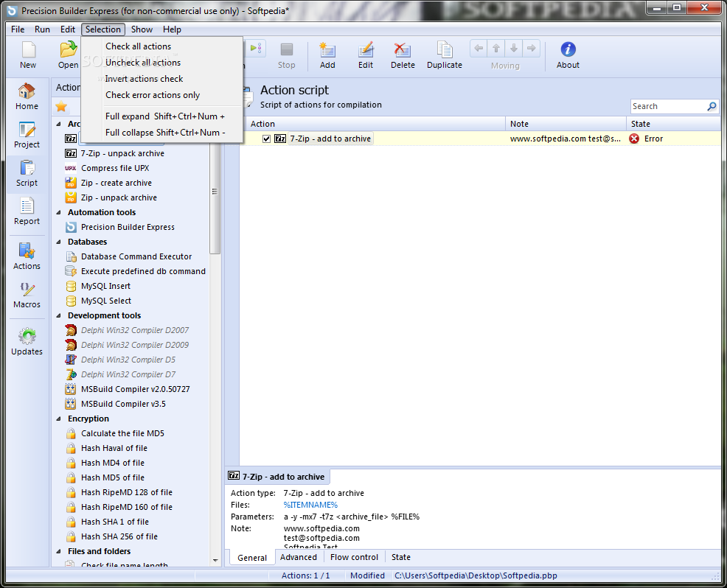
Task: Choose Check all actions menu entry
Action: click(x=162, y=46)
